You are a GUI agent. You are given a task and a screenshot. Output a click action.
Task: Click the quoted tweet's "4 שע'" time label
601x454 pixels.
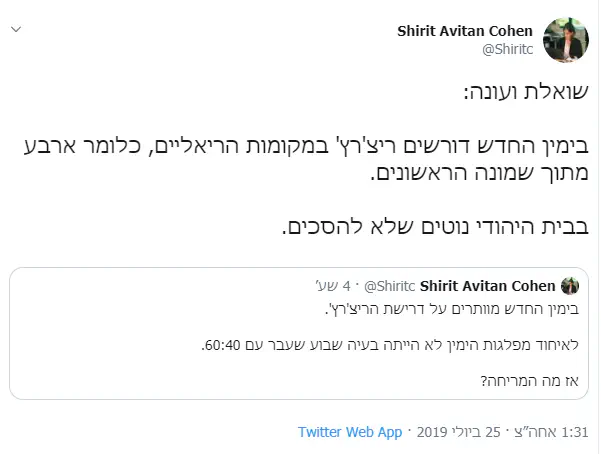point(332,286)
